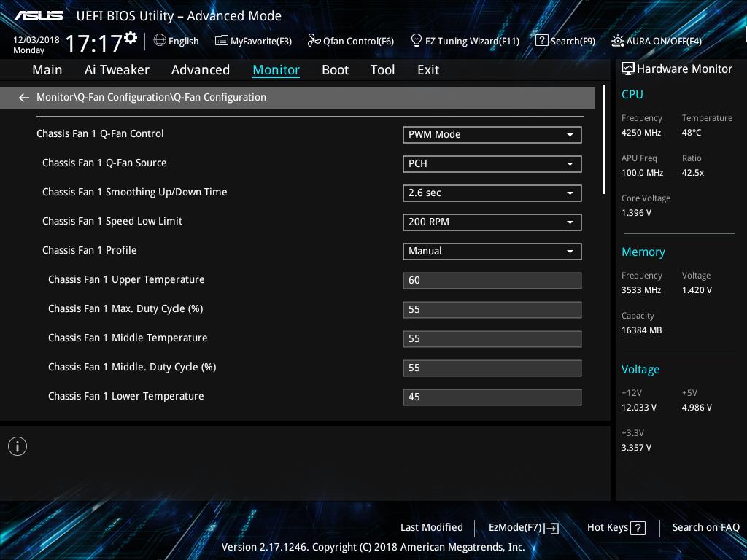The width and height of the screenshot is (747, 560).
Task: Click the Hardware Monitor screen icon
Action: point(628,69)
